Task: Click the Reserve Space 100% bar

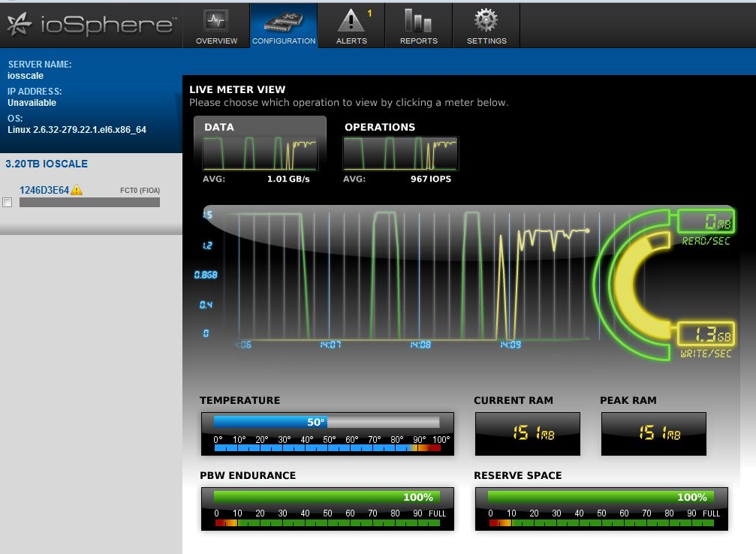Action: tap(601, 497)
